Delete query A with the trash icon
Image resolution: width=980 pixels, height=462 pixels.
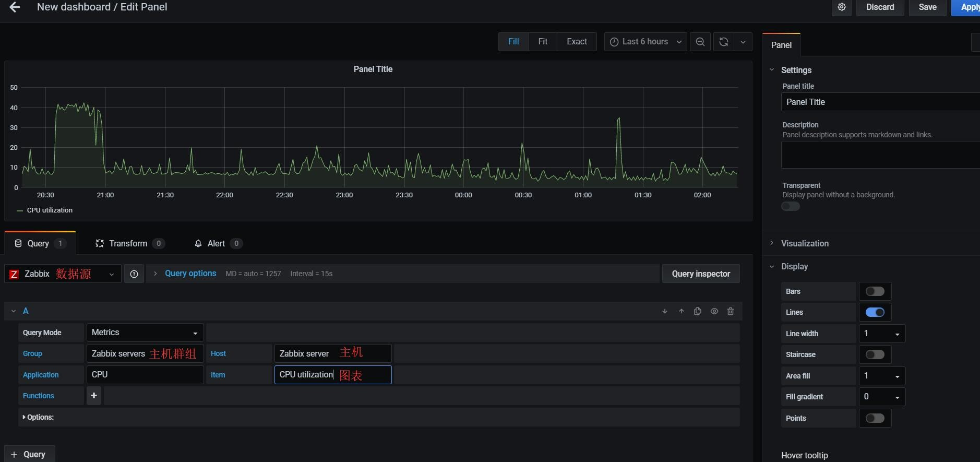(731, 311)
